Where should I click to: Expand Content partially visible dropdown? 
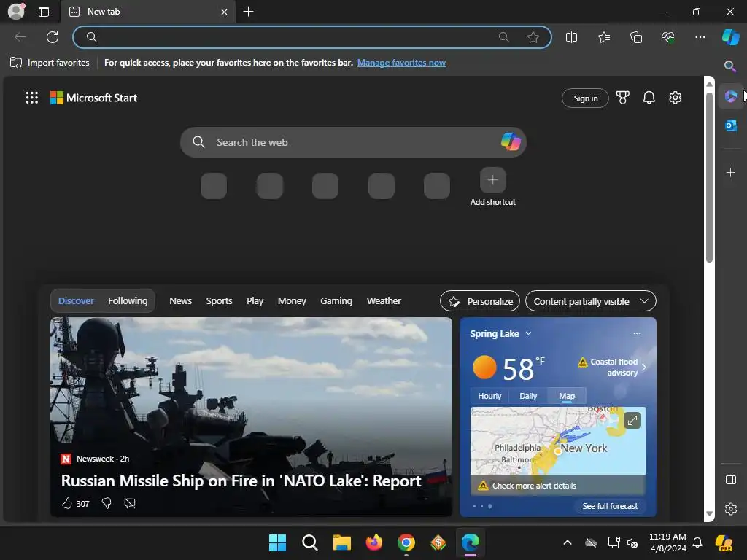point(591,301)
